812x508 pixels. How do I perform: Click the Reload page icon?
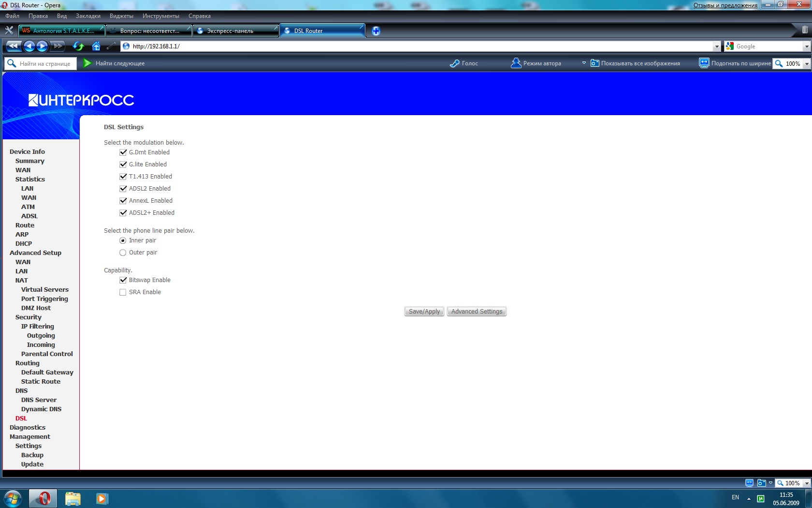click(x=78, y=46)
